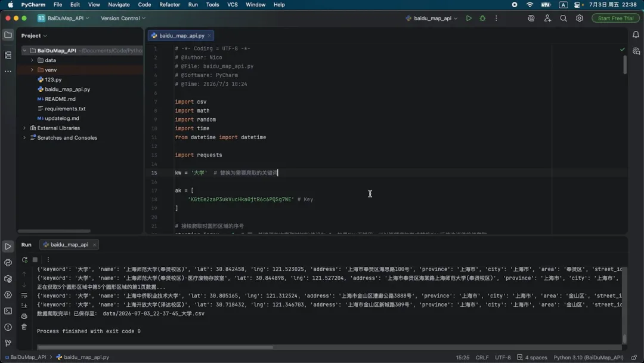Open IDE settings gear icon

tap(580, 18)
